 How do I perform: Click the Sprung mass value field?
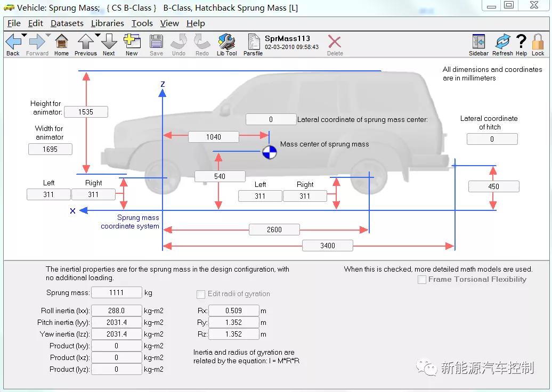tap(117, 292)
